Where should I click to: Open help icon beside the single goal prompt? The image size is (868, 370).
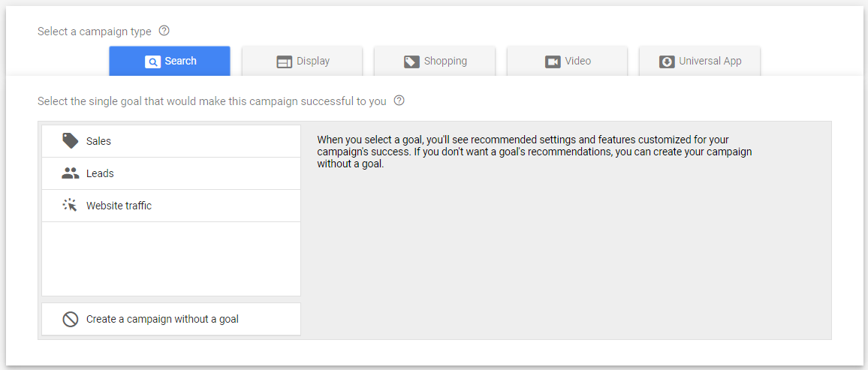[399, 101]
